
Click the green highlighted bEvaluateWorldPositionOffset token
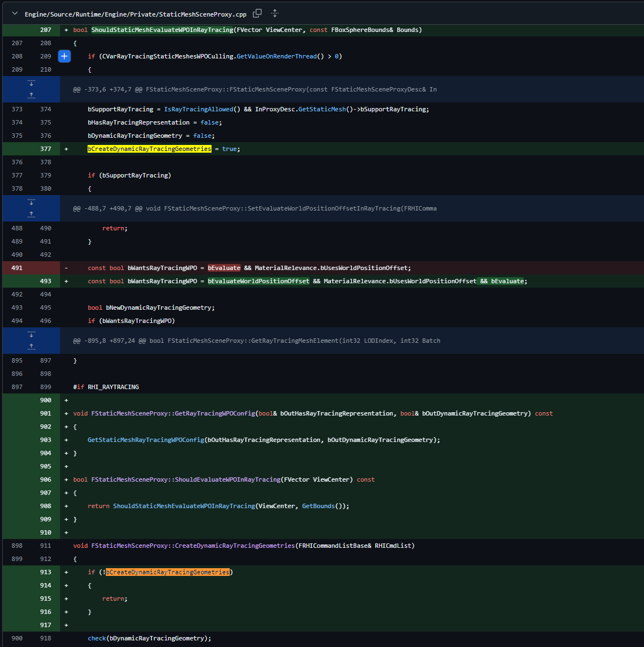(x=258, y=281)
